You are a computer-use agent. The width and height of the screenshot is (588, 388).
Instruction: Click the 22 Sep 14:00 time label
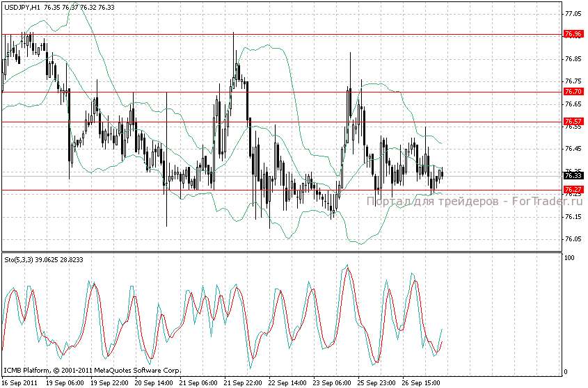coord(287,382)
